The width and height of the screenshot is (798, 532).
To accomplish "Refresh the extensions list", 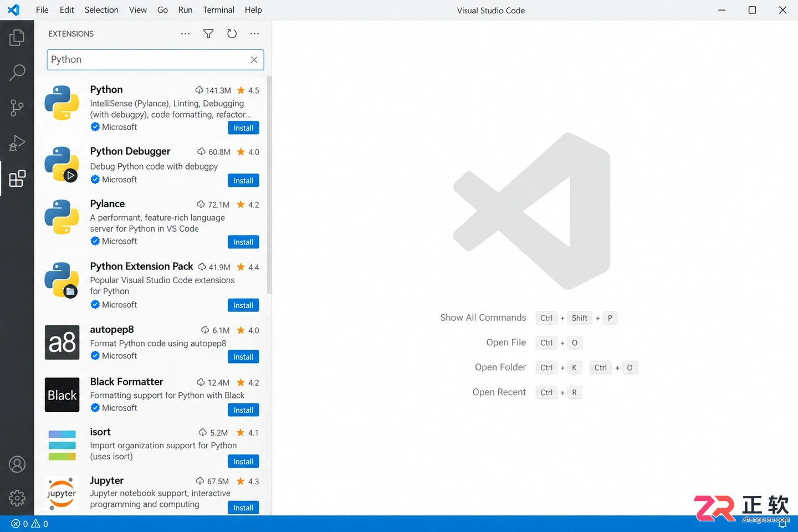I will [x=232, y=34].
